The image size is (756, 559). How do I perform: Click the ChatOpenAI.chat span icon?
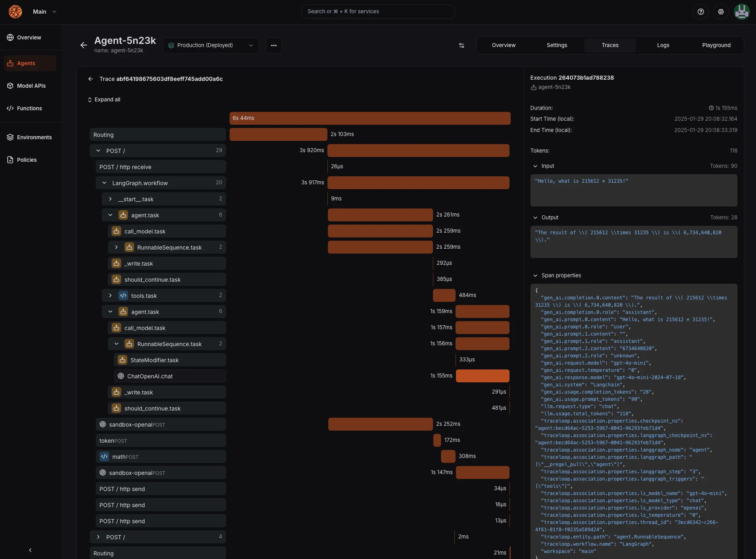(x=120, y=376)
